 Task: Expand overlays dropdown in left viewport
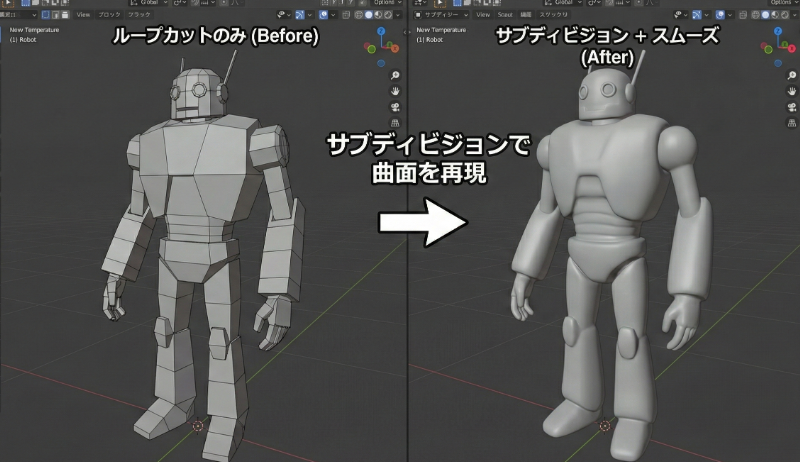click(x=333, y=15)
